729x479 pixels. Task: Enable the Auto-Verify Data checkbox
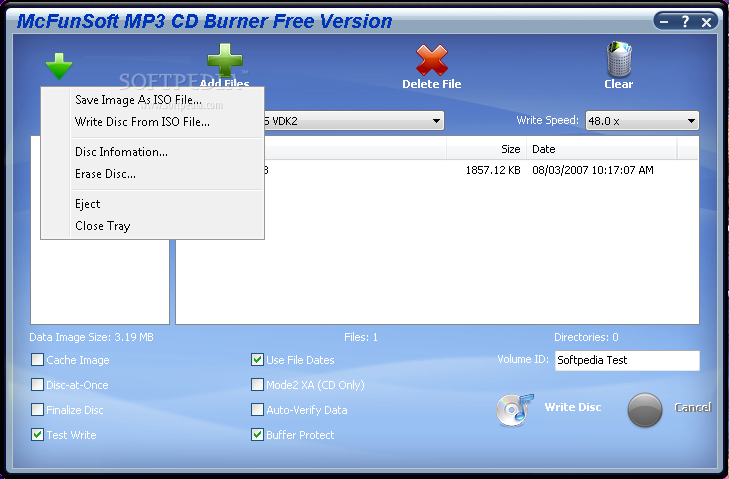point(257,410)
